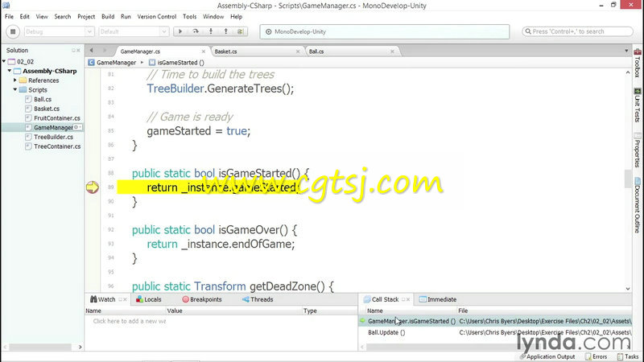Open FruitContainer.cs in the solution tree

(x=56, y=117)
